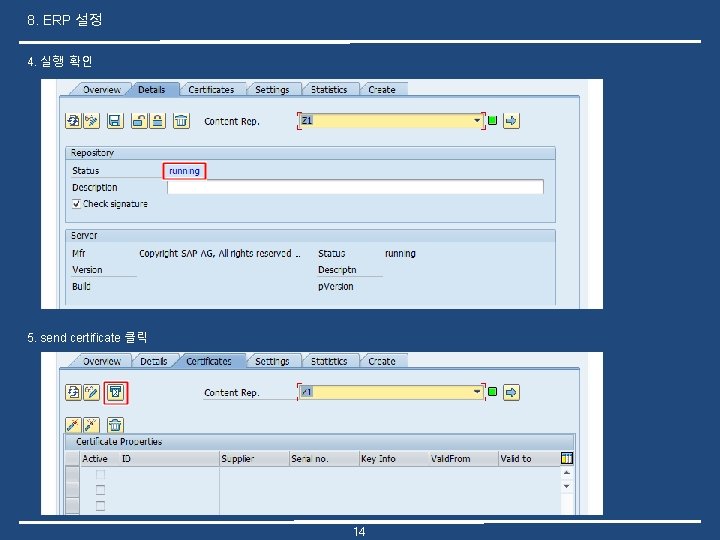
Task: Click the Version label in the Server section
Action: coord(87,270)
